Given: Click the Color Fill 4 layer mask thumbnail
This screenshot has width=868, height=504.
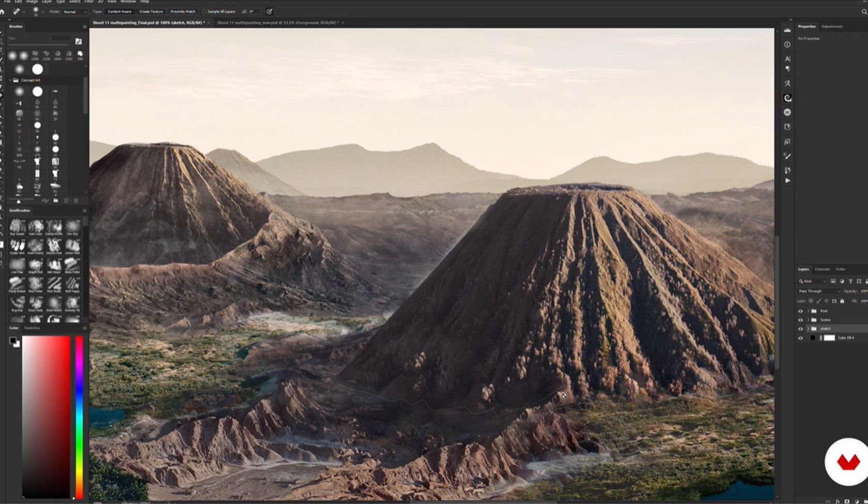Looking at the screenshot, I should tap(829, 338).
